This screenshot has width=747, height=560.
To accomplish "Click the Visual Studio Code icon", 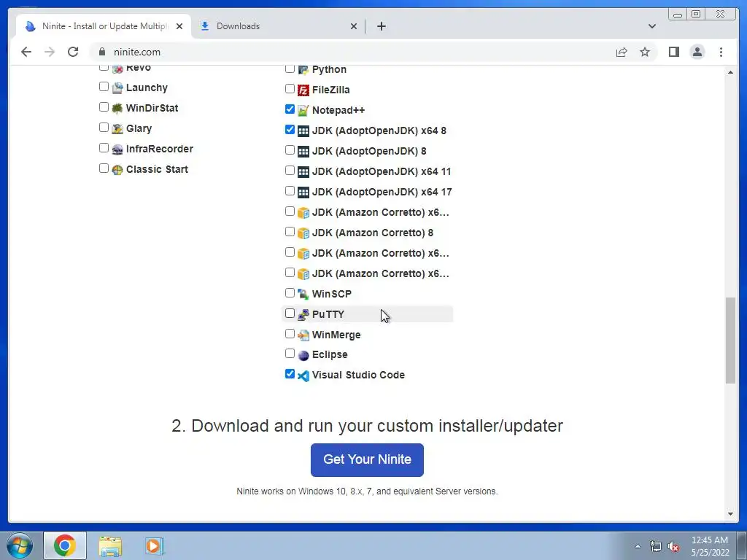I will [x=303, y=376].
